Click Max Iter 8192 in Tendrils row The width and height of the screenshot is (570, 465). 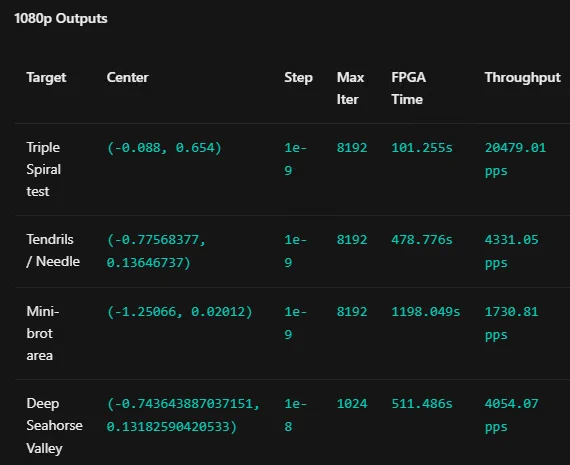[x=352, y=240]
